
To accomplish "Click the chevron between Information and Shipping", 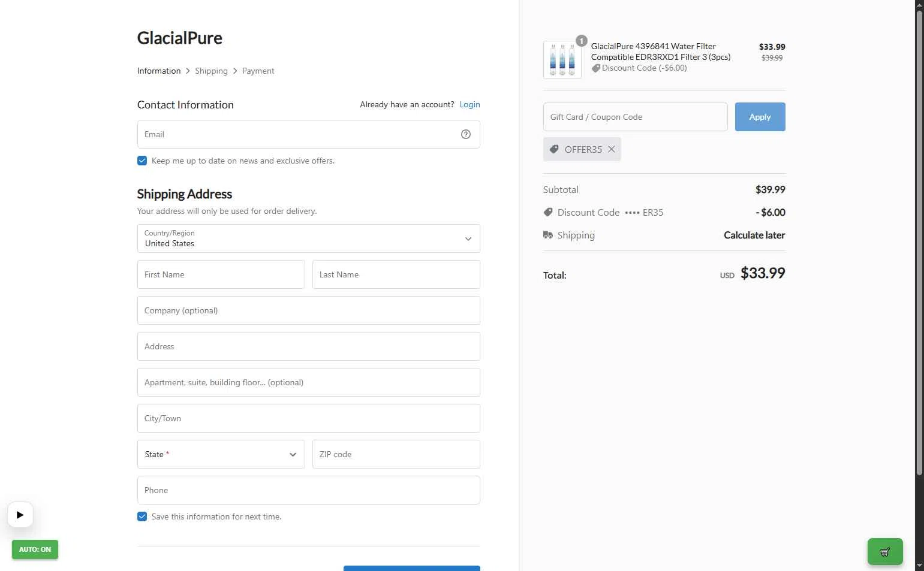I will pos(188,71).
